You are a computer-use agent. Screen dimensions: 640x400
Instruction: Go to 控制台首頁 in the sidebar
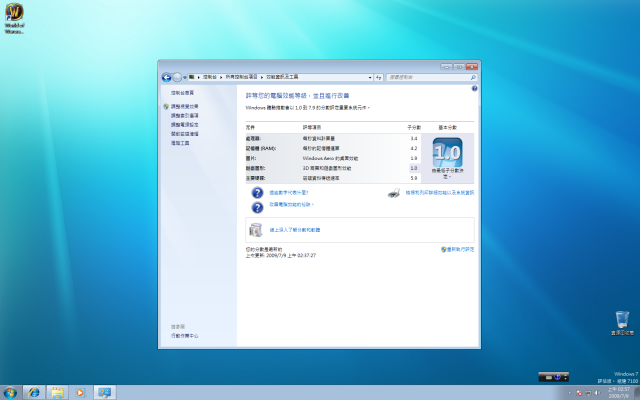click(x=182, y=93)
